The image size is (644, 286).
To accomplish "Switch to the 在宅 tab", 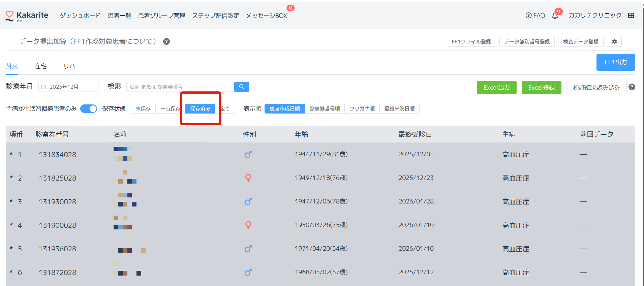I will (x=40, y=66).
